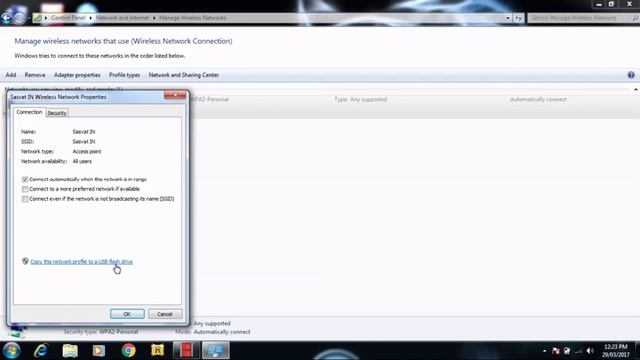Open Profile types
Viewport: 640px width, 360px height.
tap(124, 75)
